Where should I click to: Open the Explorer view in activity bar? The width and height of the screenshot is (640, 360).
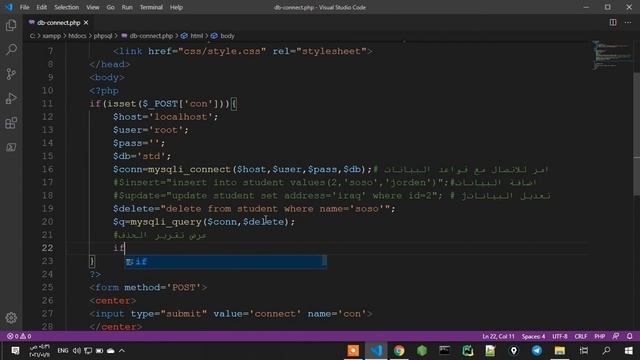[11, 25]
